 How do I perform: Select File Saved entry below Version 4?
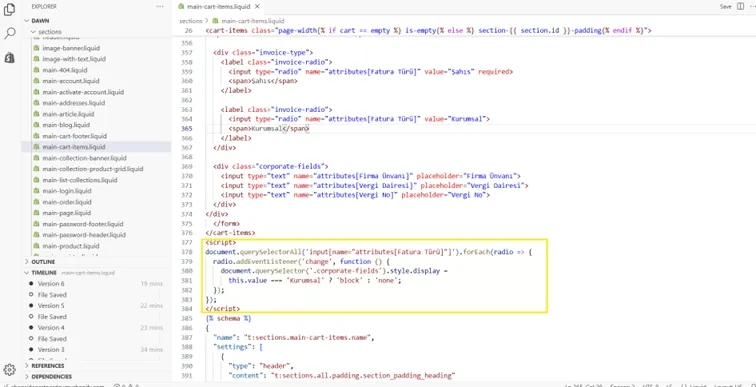52,339
